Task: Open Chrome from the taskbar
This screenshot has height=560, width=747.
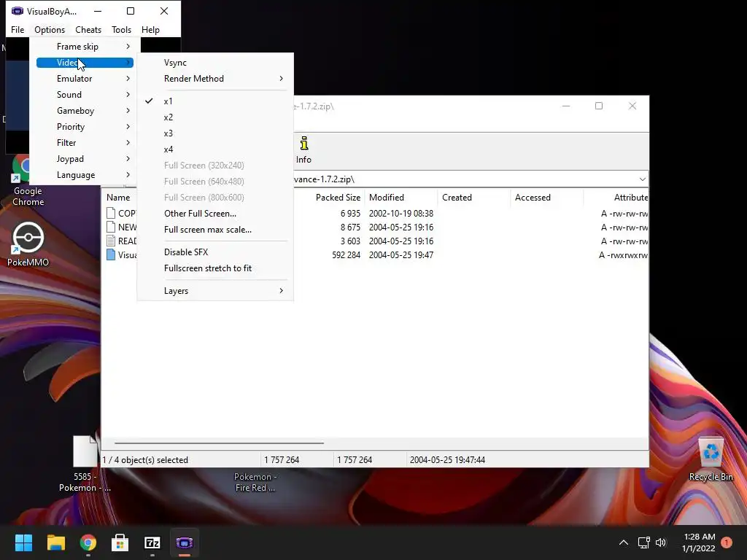Action: click(x=88, y=542)
